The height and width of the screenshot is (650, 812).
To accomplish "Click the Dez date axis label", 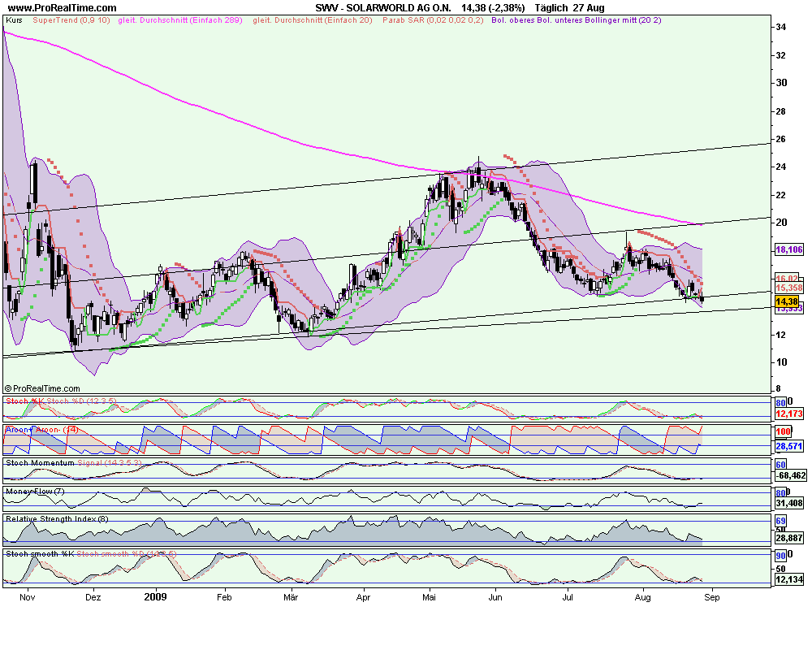I will [93, 597].
